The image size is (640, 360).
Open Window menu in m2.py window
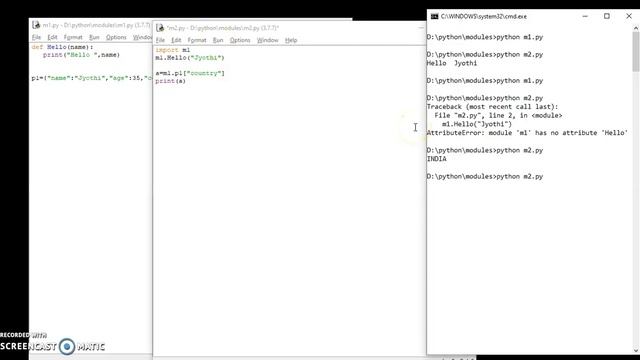[267, 40]
